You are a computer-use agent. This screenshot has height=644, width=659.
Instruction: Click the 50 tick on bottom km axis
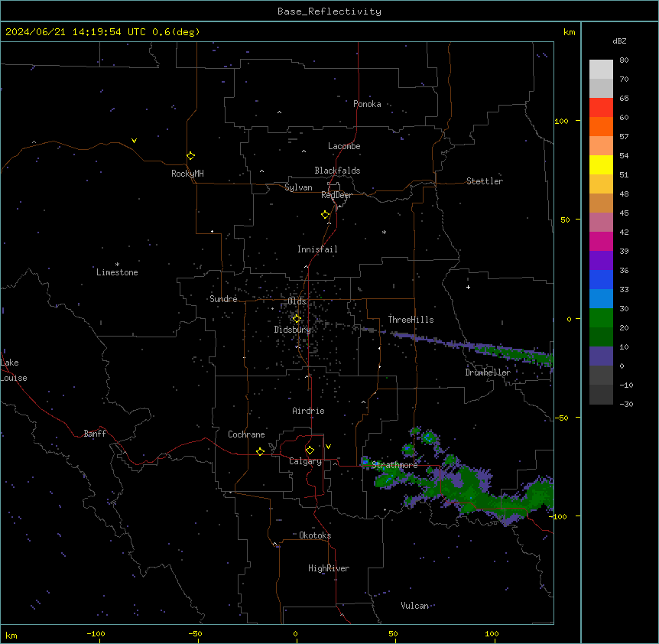tap(393, 633)
